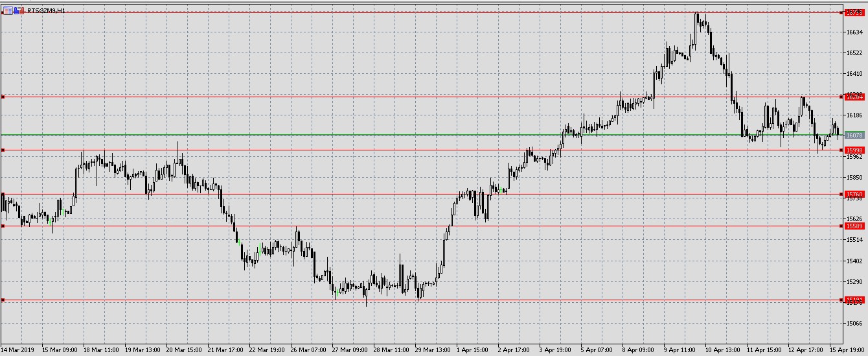This screenshot has width=868, height=356.
Task: Click the 27 Mar 09:00 time label
Action: tap(350, 350)
